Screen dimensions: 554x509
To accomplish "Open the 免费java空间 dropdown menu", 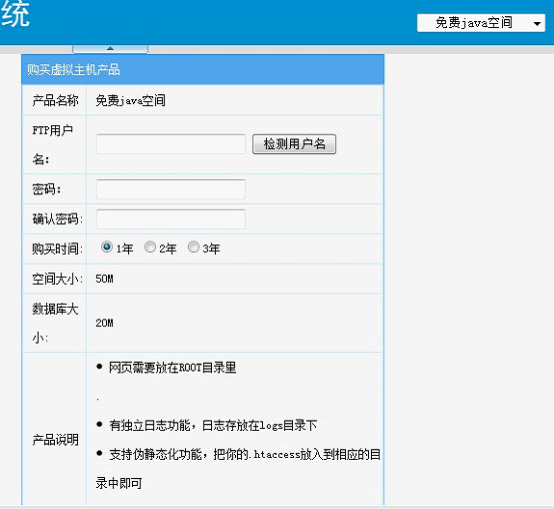I will pyautogui.click(x=481, y=23).
